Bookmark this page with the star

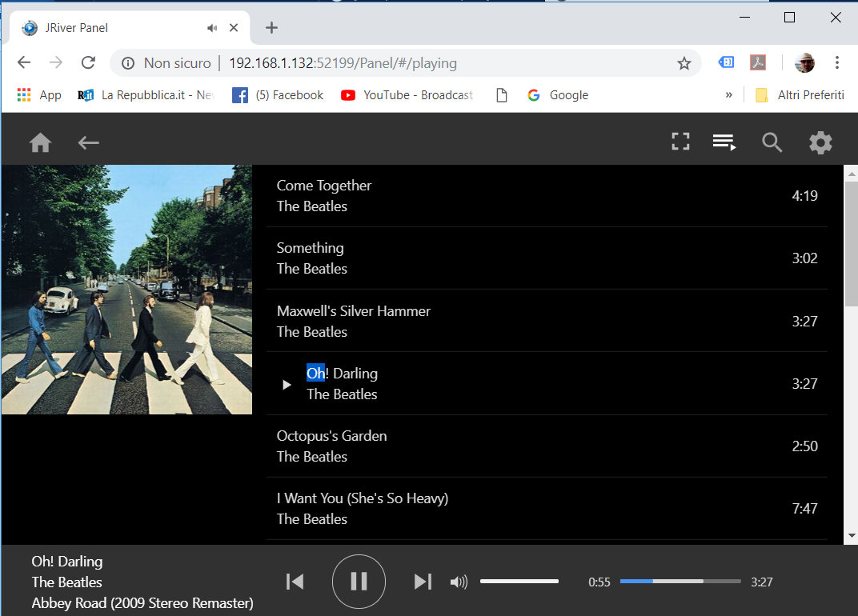[x=684, y=63]
